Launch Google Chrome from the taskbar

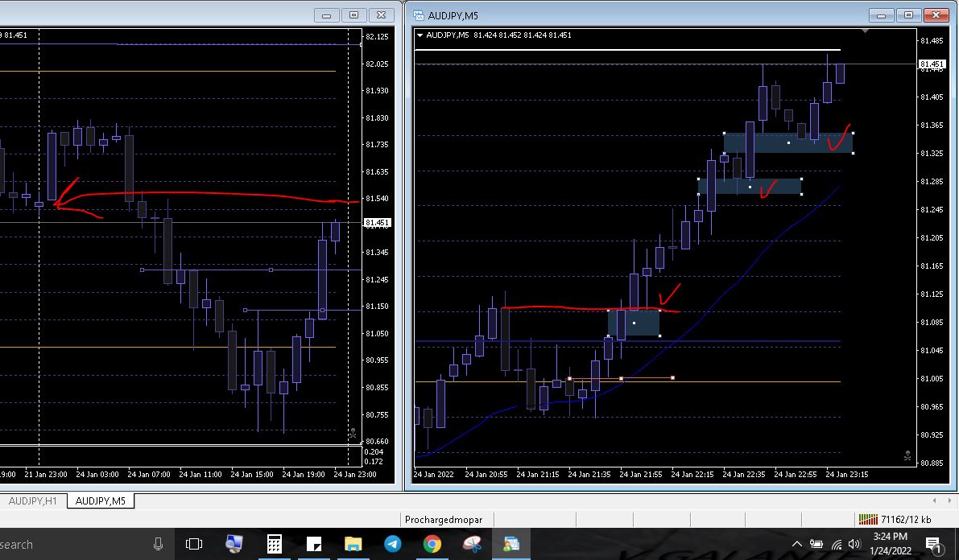click(x=432, y=544)
